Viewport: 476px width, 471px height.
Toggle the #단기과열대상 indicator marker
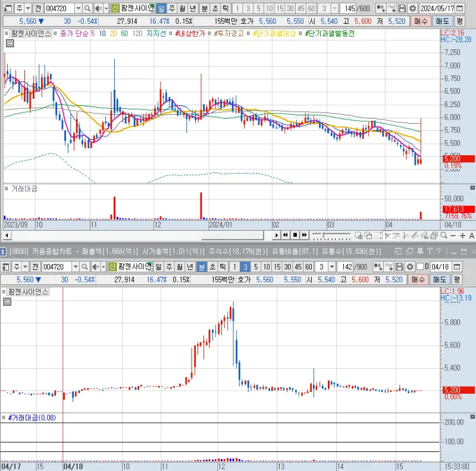pyautogui.click(x=248, y=34)
